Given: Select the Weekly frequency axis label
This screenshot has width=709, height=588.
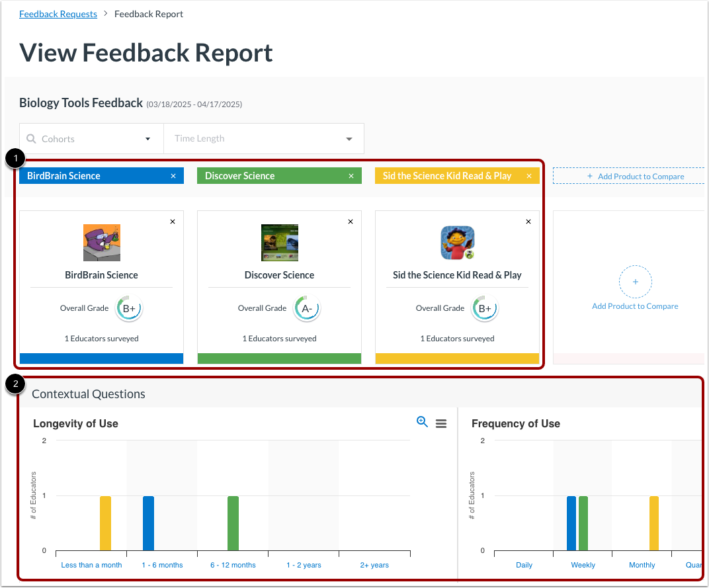Looking at the screenshot, I should pyautogui.click(x=583, y=565).
